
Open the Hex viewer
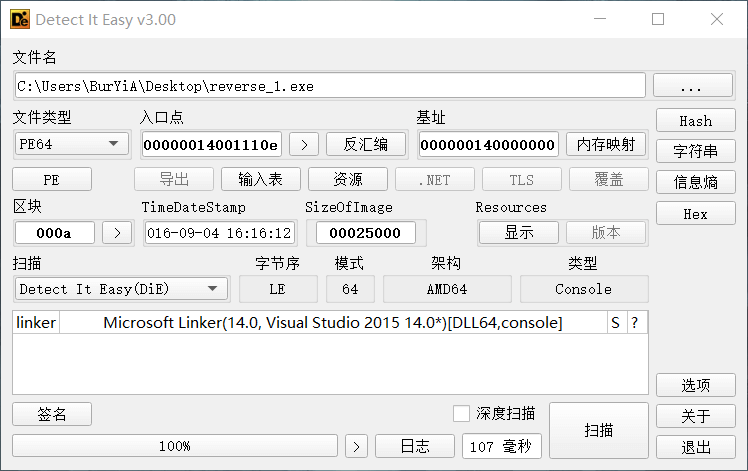[696, 213]
